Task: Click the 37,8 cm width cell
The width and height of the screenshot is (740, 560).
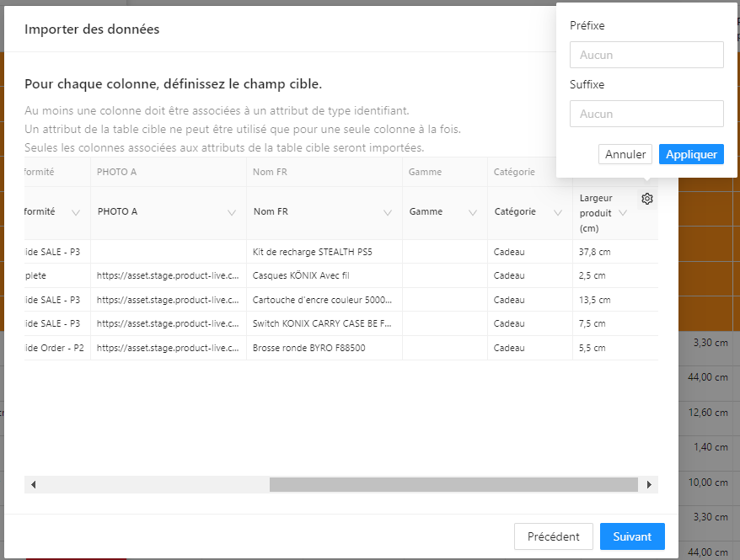Action: pos(593,252)
